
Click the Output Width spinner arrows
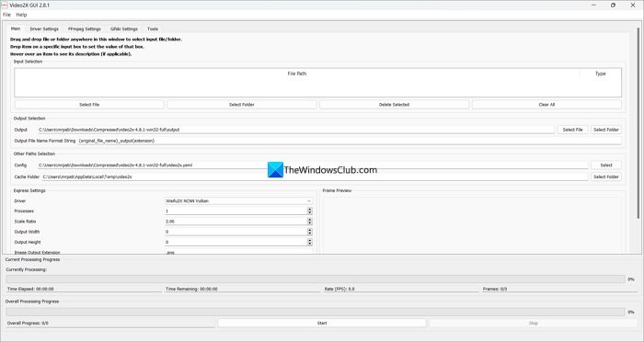(x=310, y=232)
